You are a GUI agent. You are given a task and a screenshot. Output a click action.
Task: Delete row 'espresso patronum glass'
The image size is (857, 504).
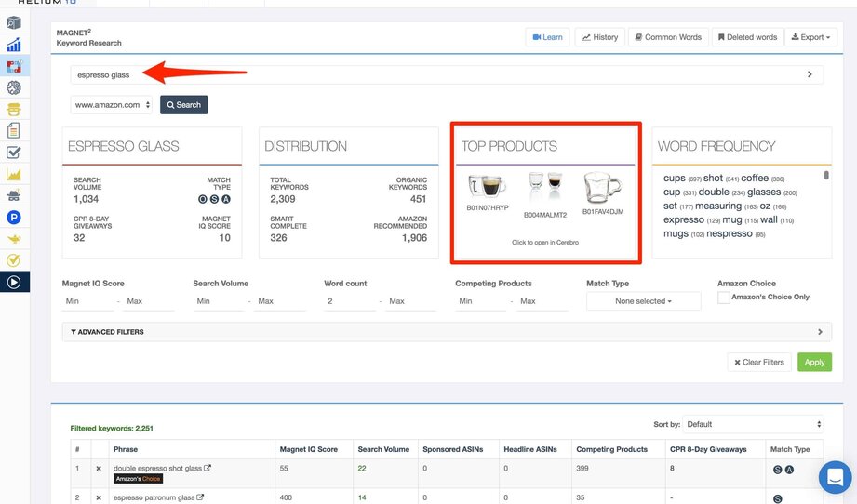pos(99,497)
